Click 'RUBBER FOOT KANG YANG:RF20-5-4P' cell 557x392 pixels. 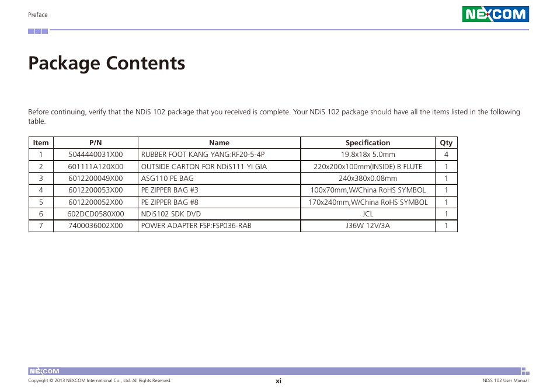[219, 155]
